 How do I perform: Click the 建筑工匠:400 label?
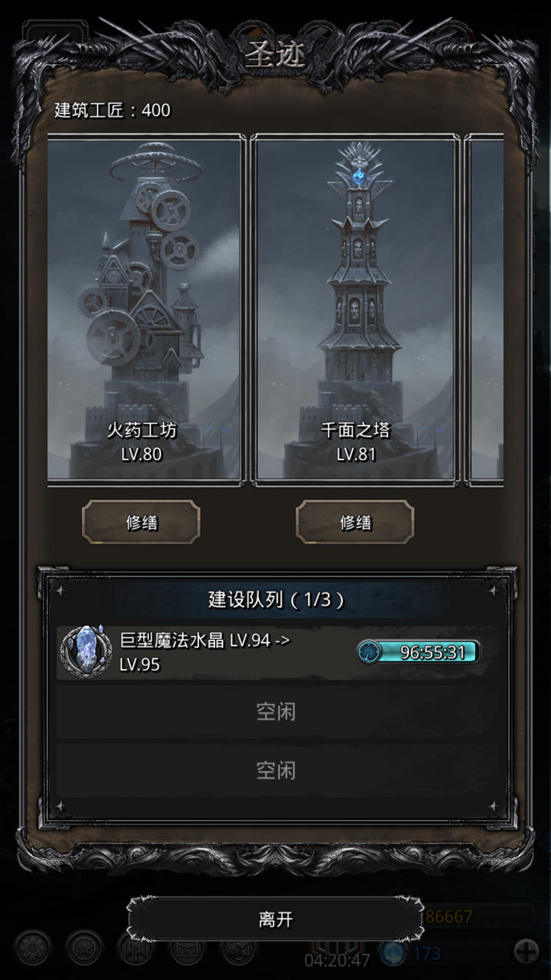coord(112,110)
